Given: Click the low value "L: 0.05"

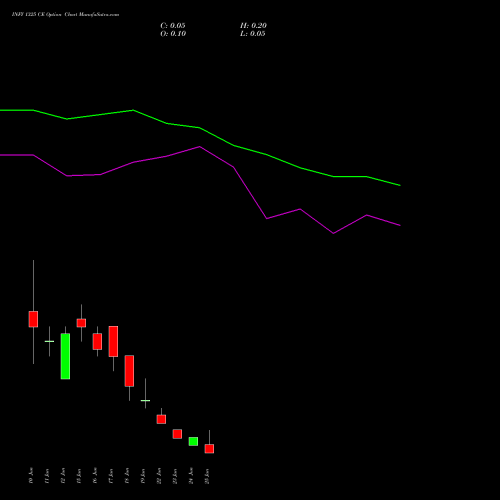Looking at the screenshot, I should click(253, 34).
